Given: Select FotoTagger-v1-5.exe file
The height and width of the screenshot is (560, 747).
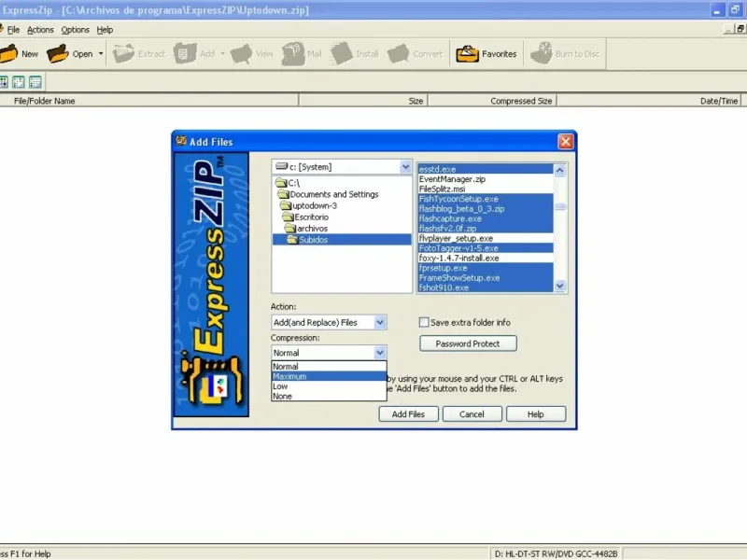Looking at the screenshot, I should tap(486, 248).
